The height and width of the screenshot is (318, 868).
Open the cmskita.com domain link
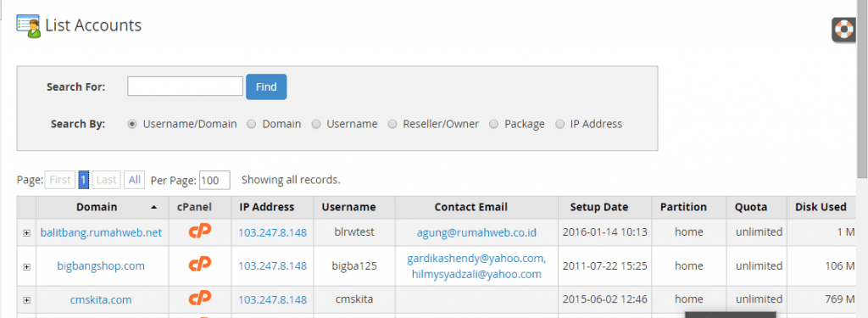click(101, 299)
